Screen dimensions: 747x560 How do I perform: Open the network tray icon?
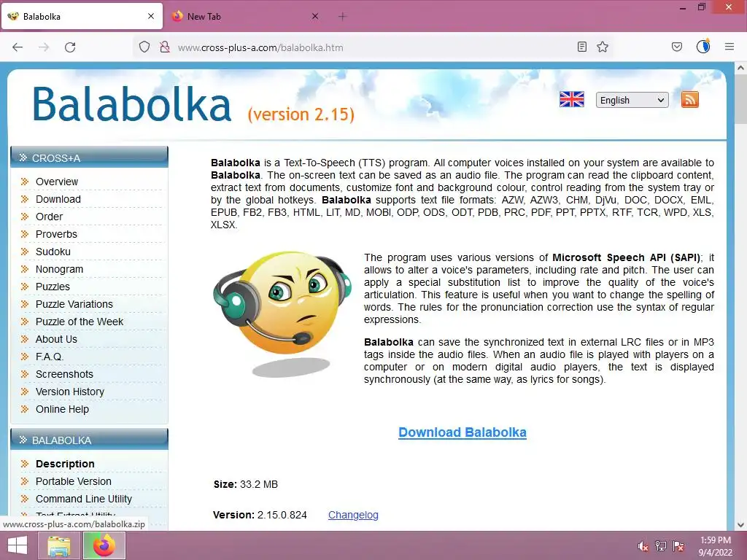pos(661,546)
